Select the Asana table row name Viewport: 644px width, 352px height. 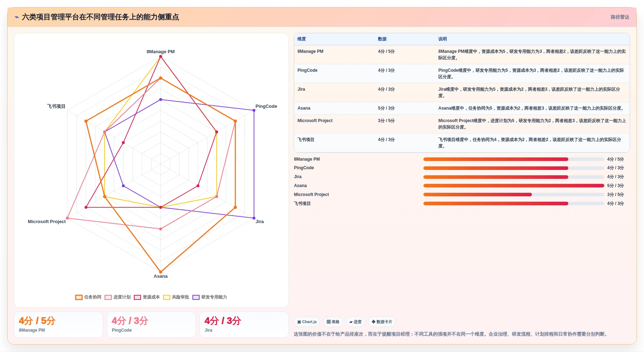[x=304, y=108]
